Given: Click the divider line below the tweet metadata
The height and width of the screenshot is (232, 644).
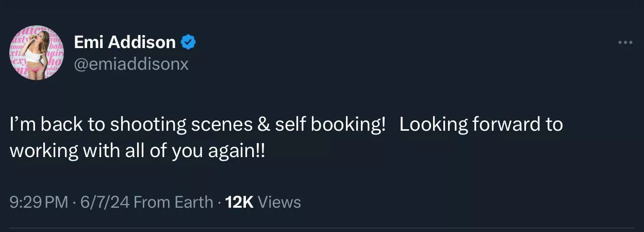Looking at the screenshot, I should click(322, 228).
